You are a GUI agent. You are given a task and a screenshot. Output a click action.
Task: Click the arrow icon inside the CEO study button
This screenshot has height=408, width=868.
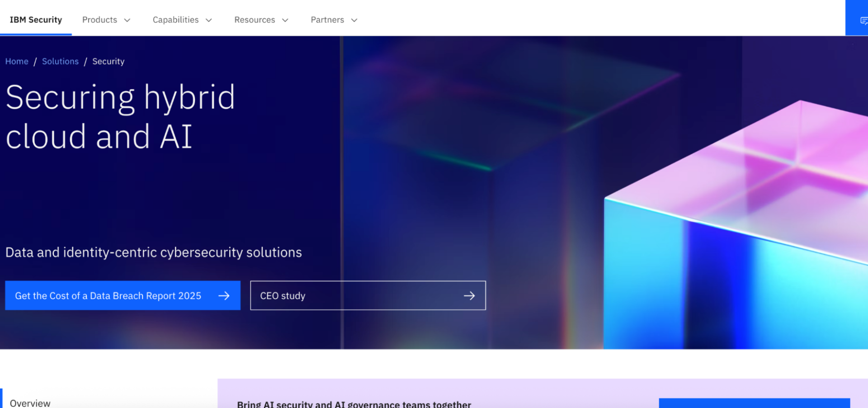[469, 296]
